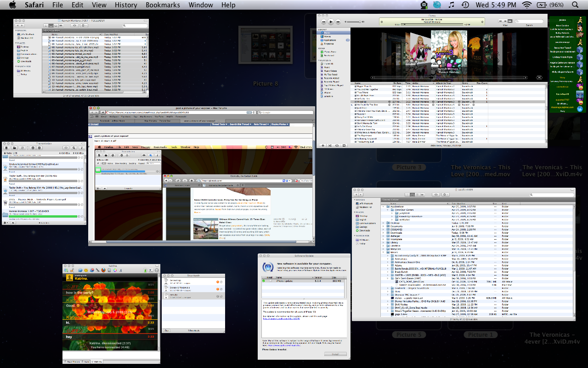Open Rate Thread dropdown in Safari
This screenshot has width=588, height=368.
click(261, 124)
